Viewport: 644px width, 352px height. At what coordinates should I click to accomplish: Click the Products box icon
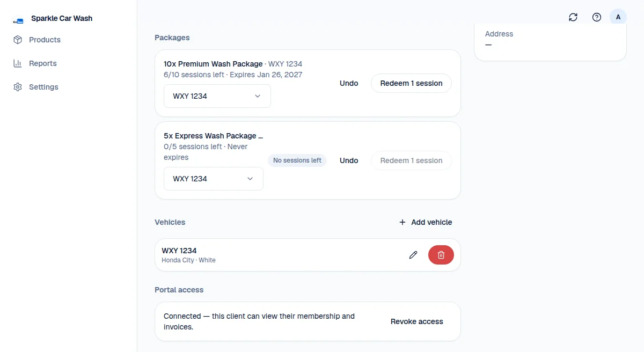(x=18, y=40)
